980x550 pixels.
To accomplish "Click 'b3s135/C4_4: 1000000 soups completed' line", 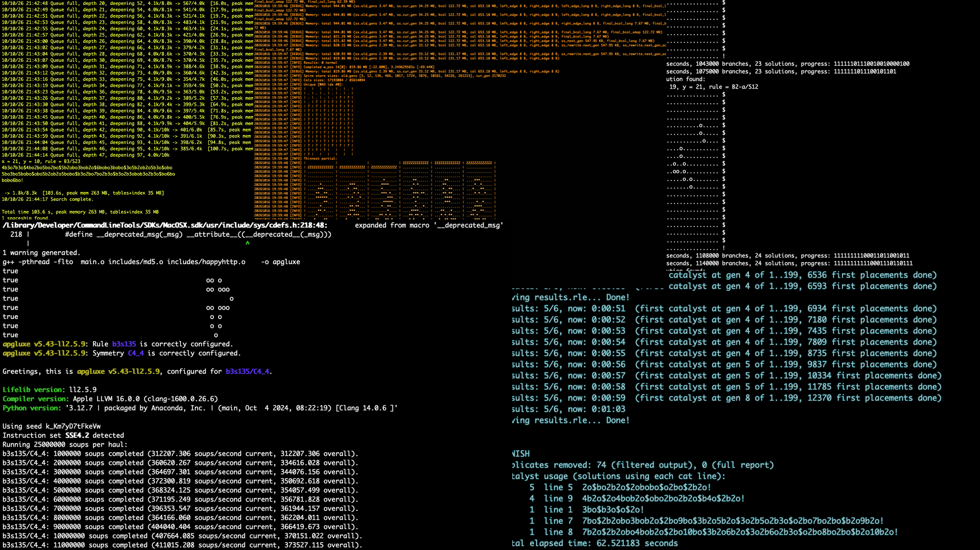I will [x=180, y=454].
